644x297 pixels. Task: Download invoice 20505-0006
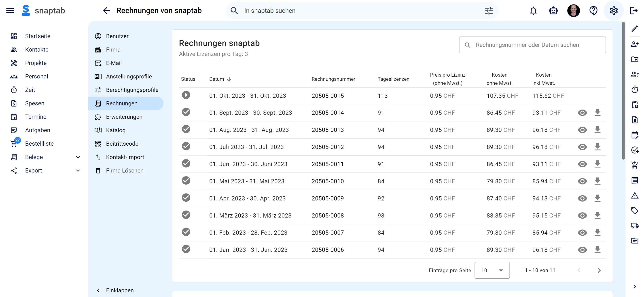point(597,250)
